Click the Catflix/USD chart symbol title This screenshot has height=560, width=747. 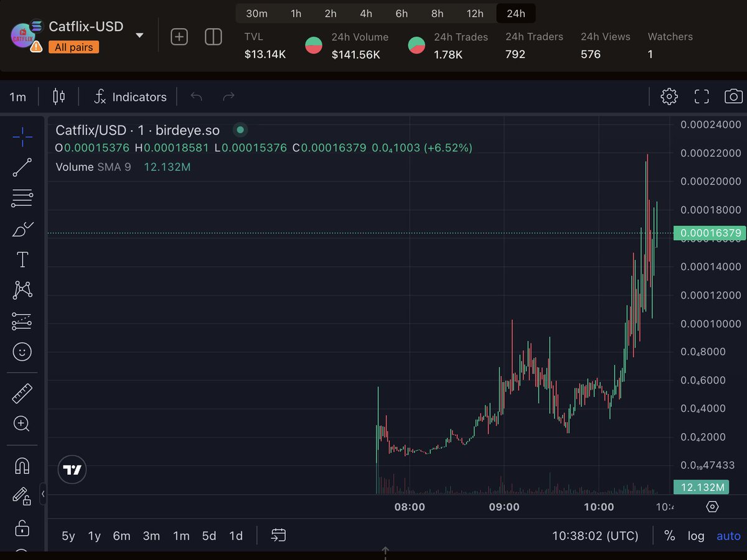click(x=138, y=130)
